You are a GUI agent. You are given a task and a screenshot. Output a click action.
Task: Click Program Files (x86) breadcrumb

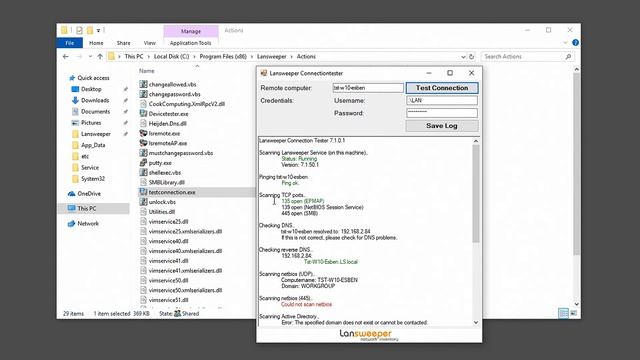[223, 57]
